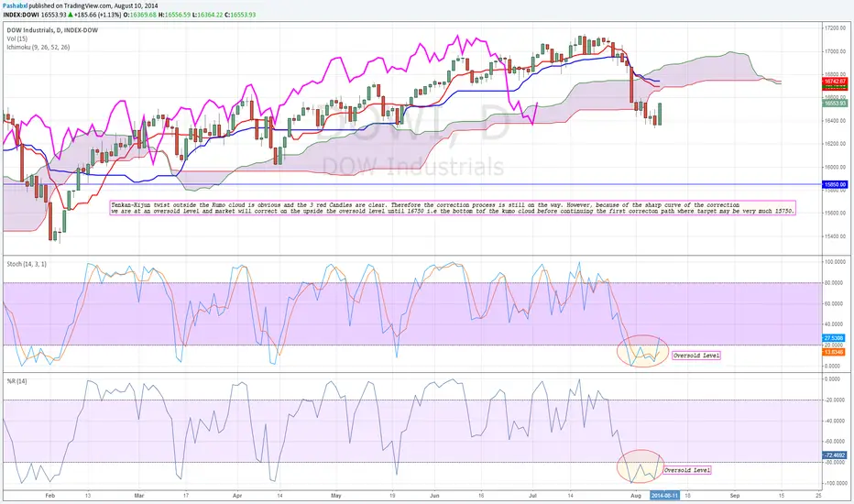
Task: Click the red 16742.67 price label
Action: coord(835,82)
